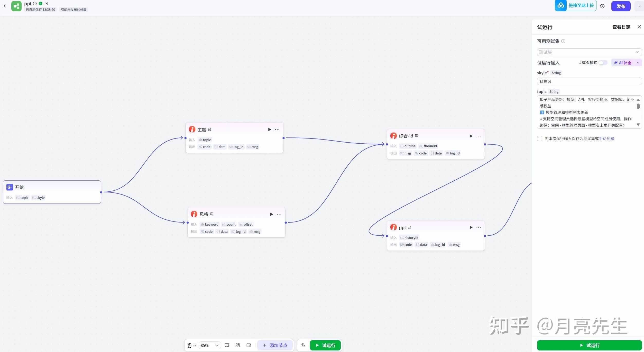Toggle the JSON模式 switch
This screenshot has height=352, width=644.
pyautogui.click(x=603, y=63)
